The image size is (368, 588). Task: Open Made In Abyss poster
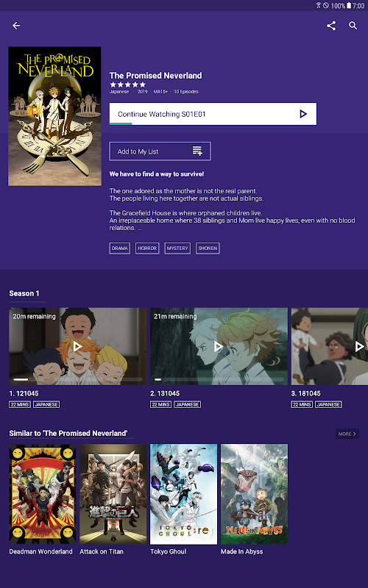(254, 494)
